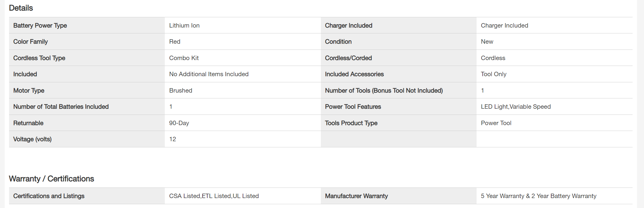Click the Cordless/Corded label
Screen dimensions: 644x208
click(x=348, y=58)
